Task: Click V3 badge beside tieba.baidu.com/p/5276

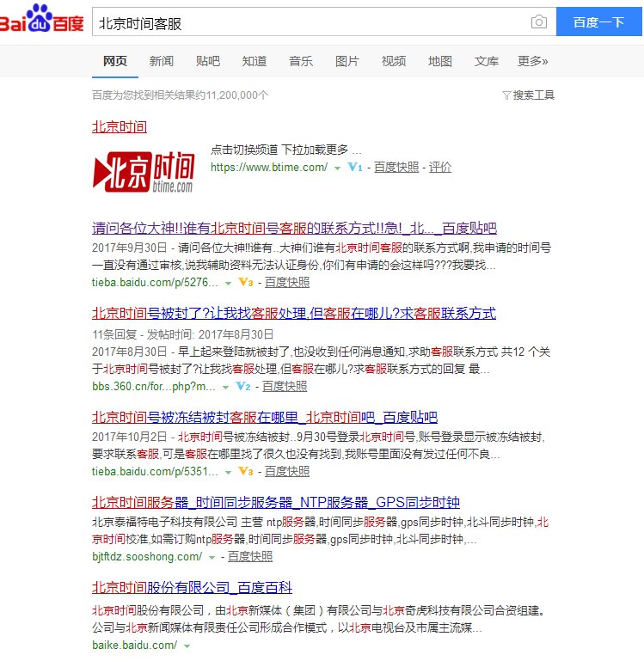Action: tap(246, 282)
